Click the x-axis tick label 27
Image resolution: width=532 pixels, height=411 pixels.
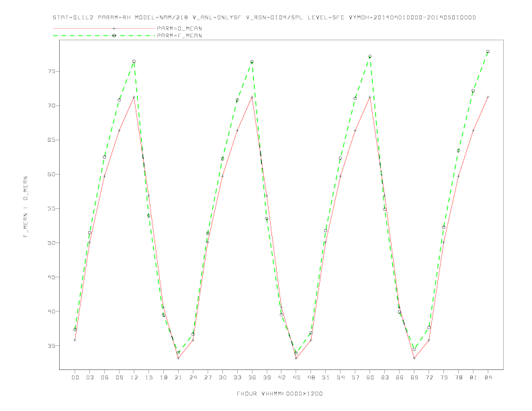208,377
